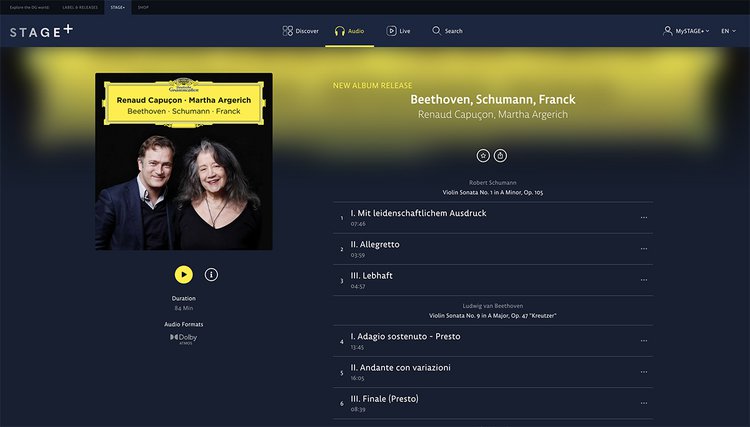Play track III. Lebhaft
Screen dimensions: 750x427
493,280
